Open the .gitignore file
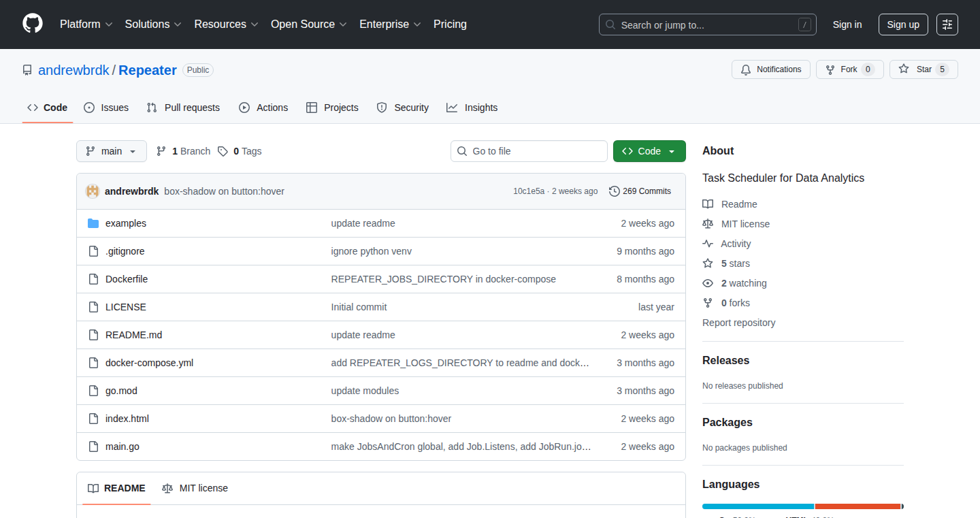 coord(125,251)
